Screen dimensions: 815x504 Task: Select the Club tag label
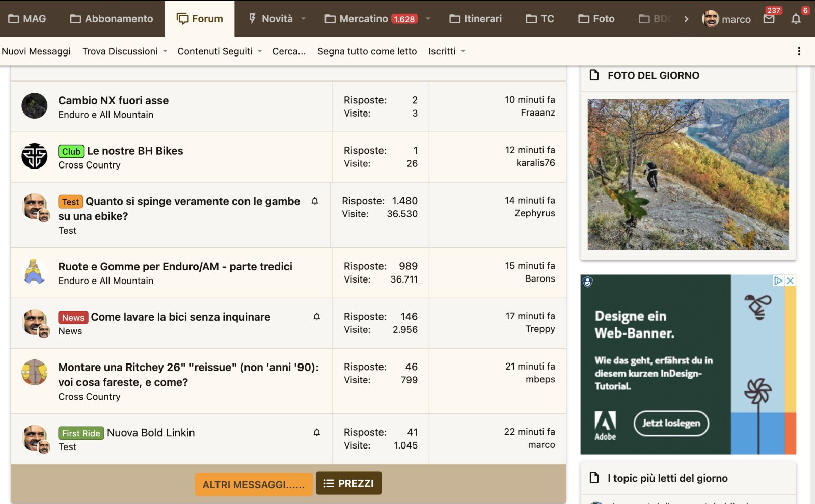tap(71, 151)
